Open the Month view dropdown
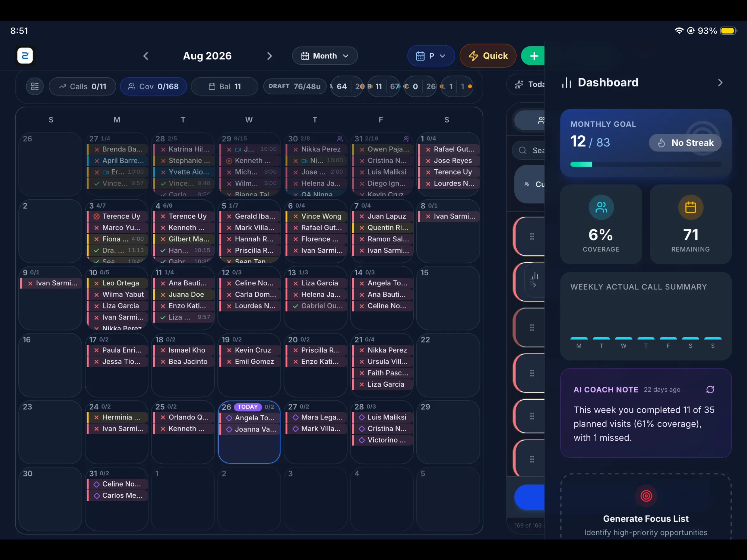 [x=325, y=56]
